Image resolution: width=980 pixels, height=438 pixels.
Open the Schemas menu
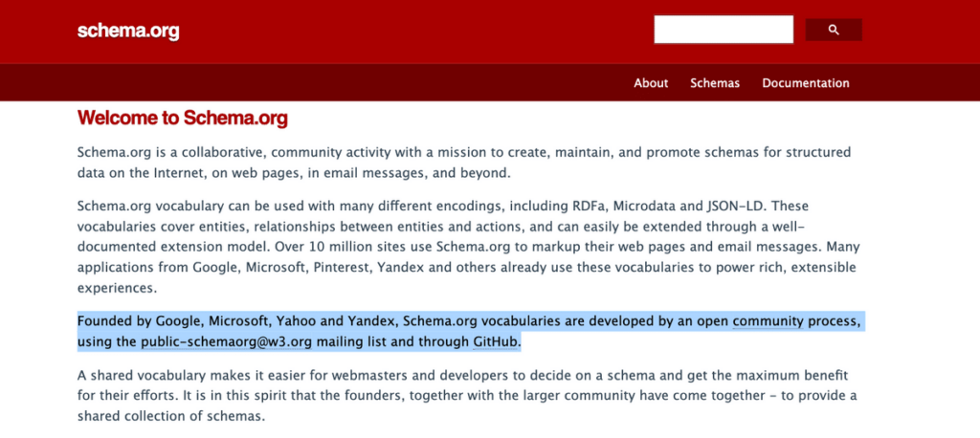714,83
